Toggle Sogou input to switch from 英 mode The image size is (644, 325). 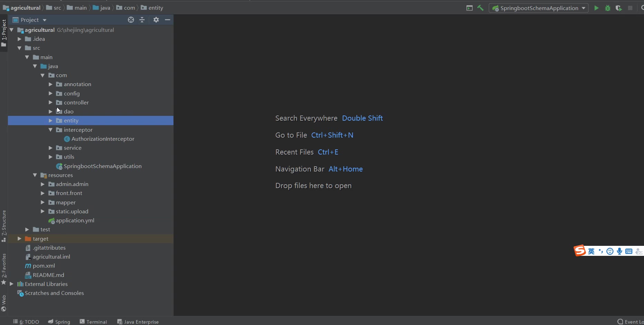[x=591, y=251]
